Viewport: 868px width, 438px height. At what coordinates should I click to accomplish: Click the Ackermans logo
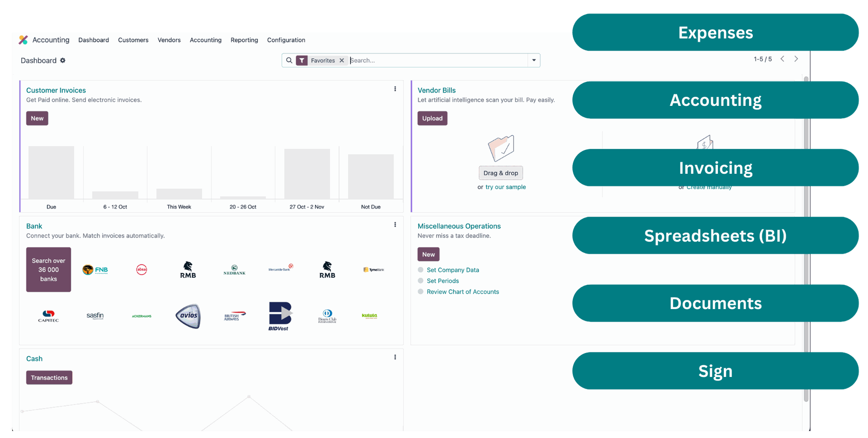[x=142, y=316]
